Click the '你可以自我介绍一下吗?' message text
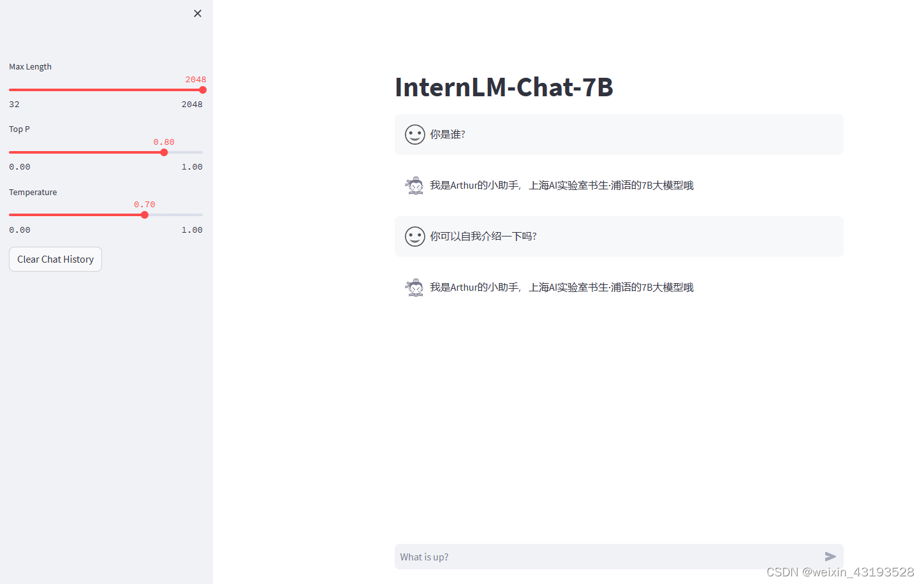This screenshot has height=584, width=924. [483, 237]
